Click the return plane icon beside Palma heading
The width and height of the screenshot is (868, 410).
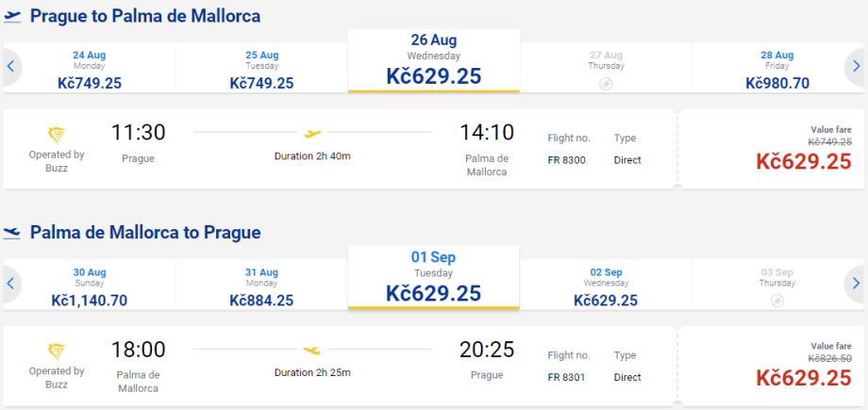(x=12, y=233)
